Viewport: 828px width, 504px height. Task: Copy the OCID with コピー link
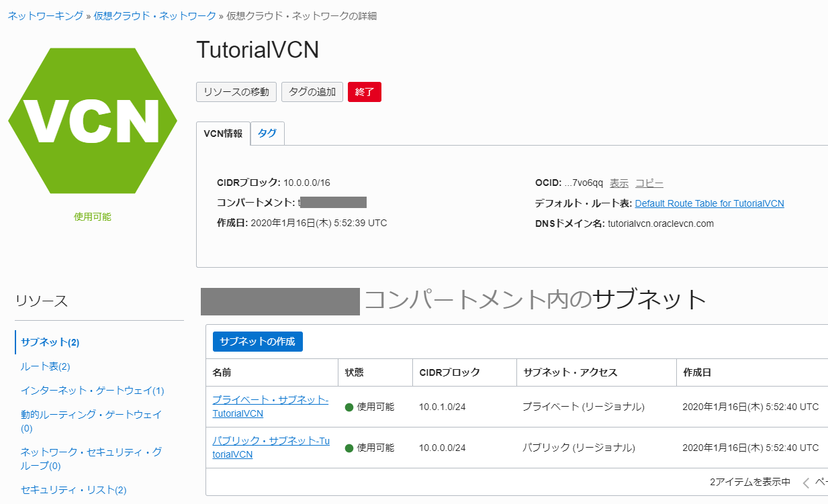tap(649, 183)
